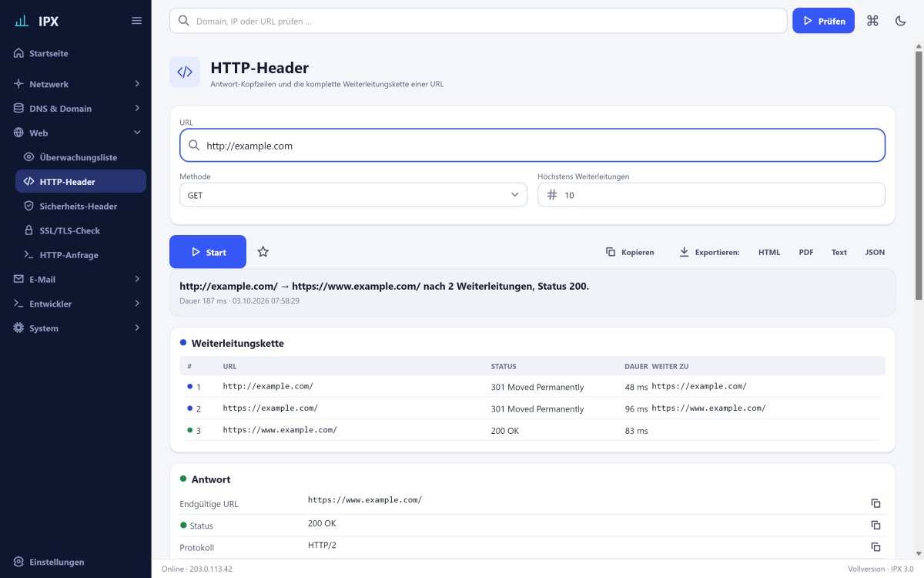Click the search icon in URL field
The height and width of the screenshot is (578, 924).
click(194, 145)
